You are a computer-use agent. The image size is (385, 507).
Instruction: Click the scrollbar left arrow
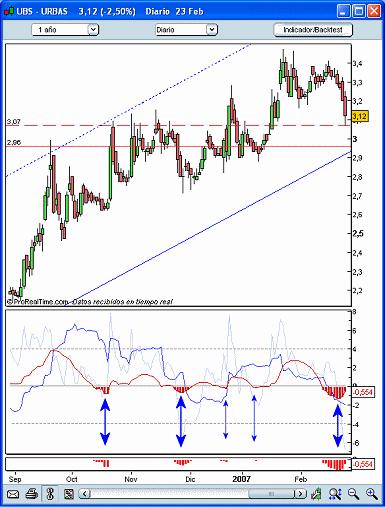coord(84,494)
